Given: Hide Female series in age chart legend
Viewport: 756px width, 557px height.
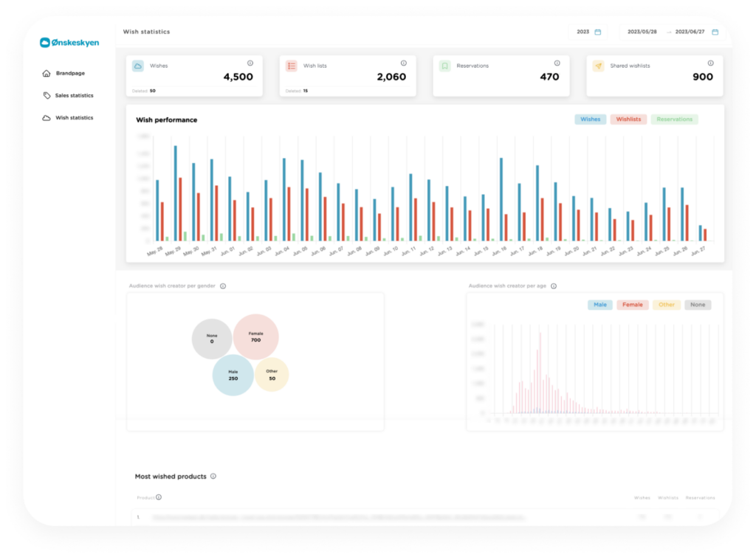Looking at the screenshot, I should coord(632,305).
